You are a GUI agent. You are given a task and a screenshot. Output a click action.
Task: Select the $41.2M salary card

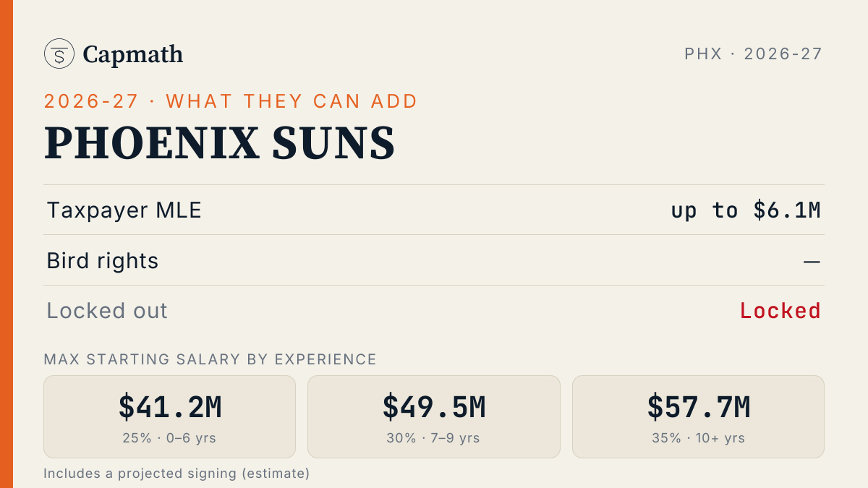click(x=170, y=416)
